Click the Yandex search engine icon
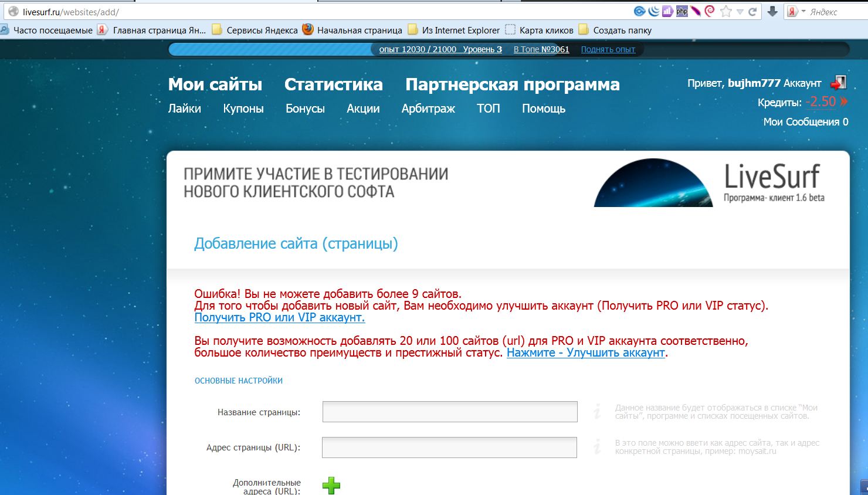Screen dimensions: 868x495 [793, 12]
